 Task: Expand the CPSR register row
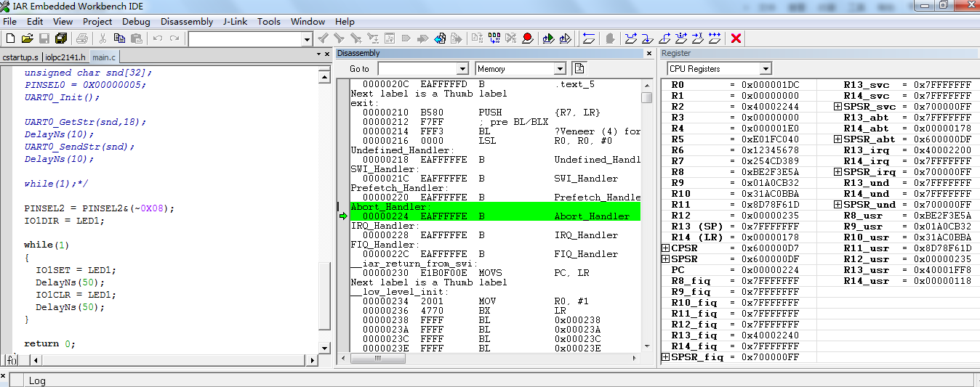click(x=665, y=248)
